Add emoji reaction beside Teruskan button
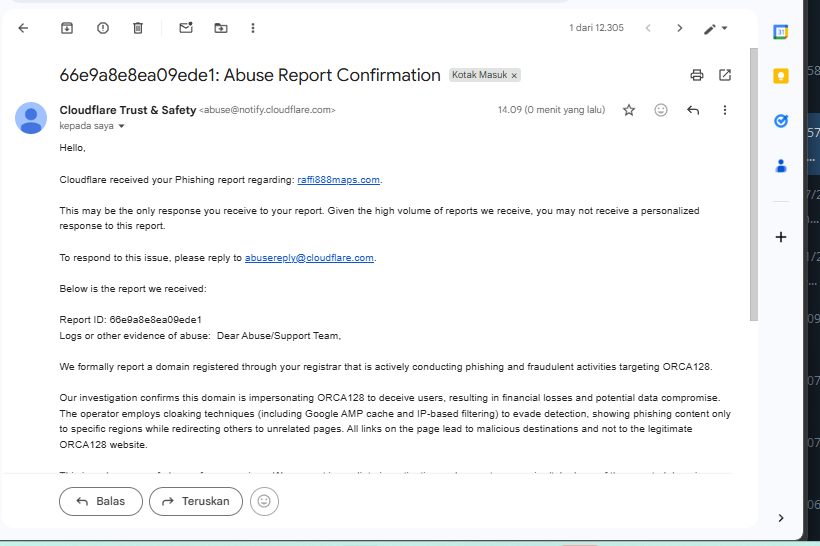820x546 pixels. coord(264,502)
